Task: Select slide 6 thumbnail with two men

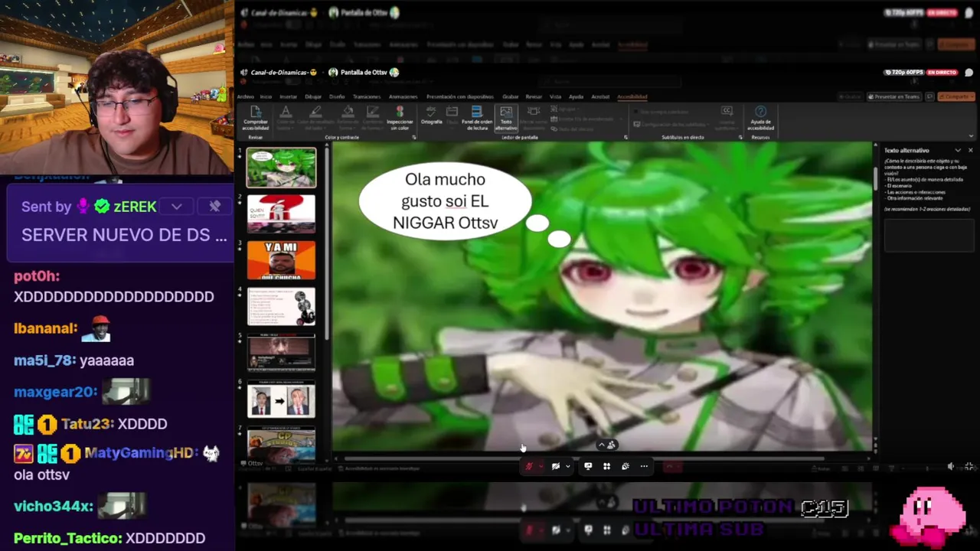Action: [281, 399]
